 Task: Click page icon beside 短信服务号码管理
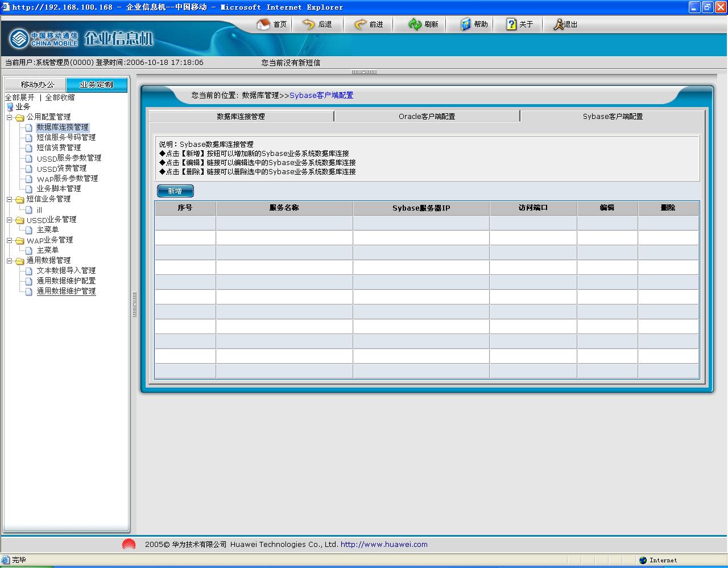[29, 138]
